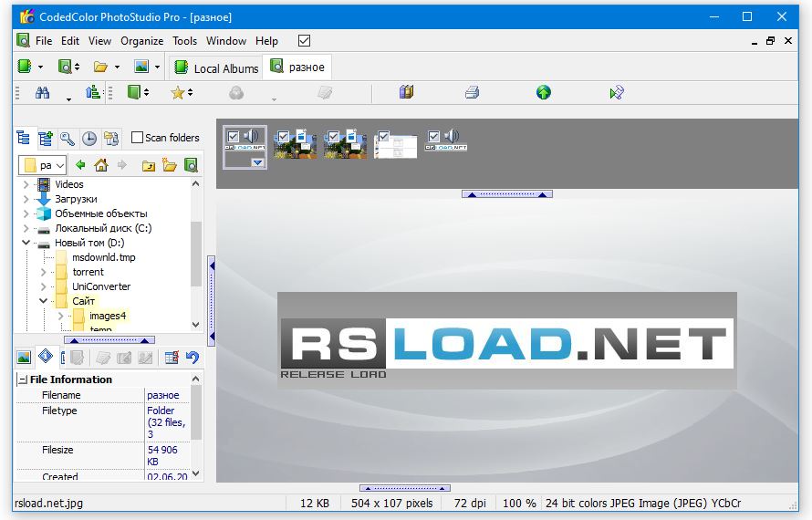
Task: Click the picture preview tab icon in info panel
Action: point(24,358)
